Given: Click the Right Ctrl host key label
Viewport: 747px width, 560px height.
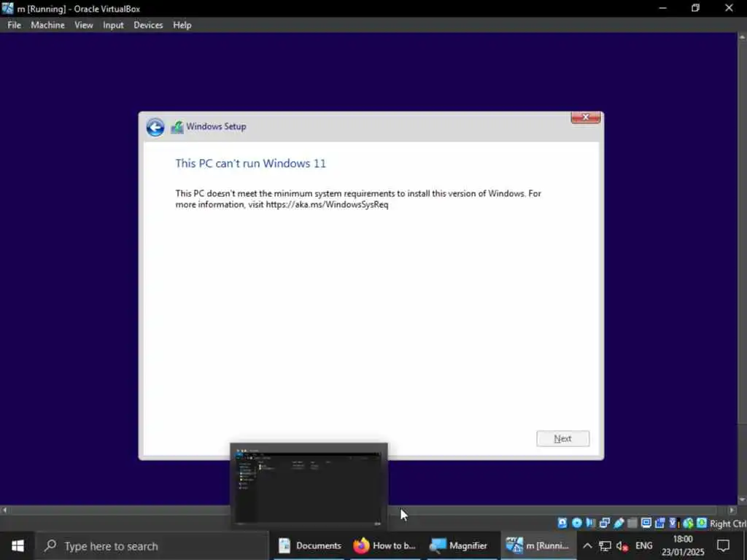Looking at the screenshot, I should coord(728,524).
